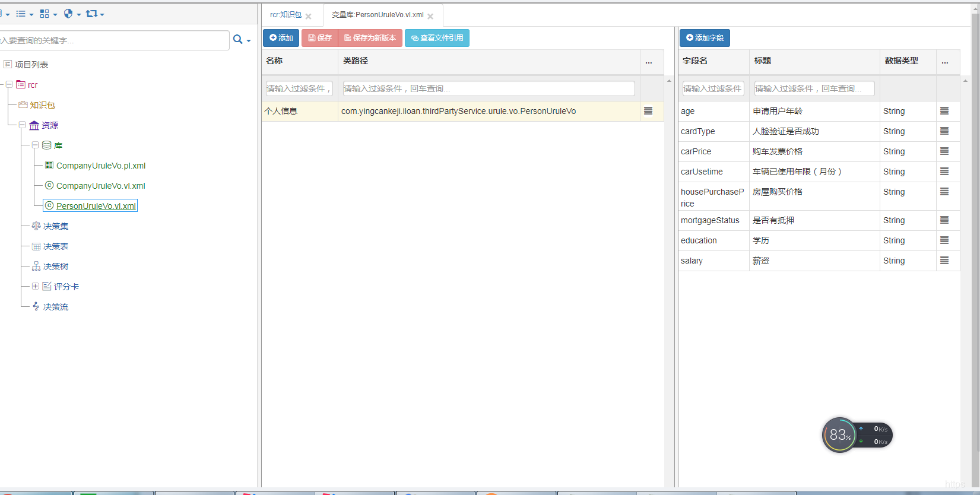
Task: Collapse the 库 tree node
Action: pyautogui.click(x=35, y=145)
